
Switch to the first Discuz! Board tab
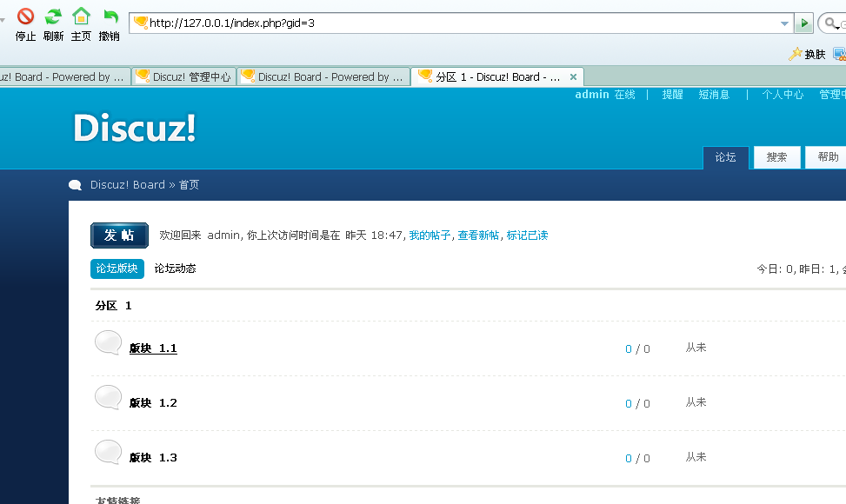point(64,77)
